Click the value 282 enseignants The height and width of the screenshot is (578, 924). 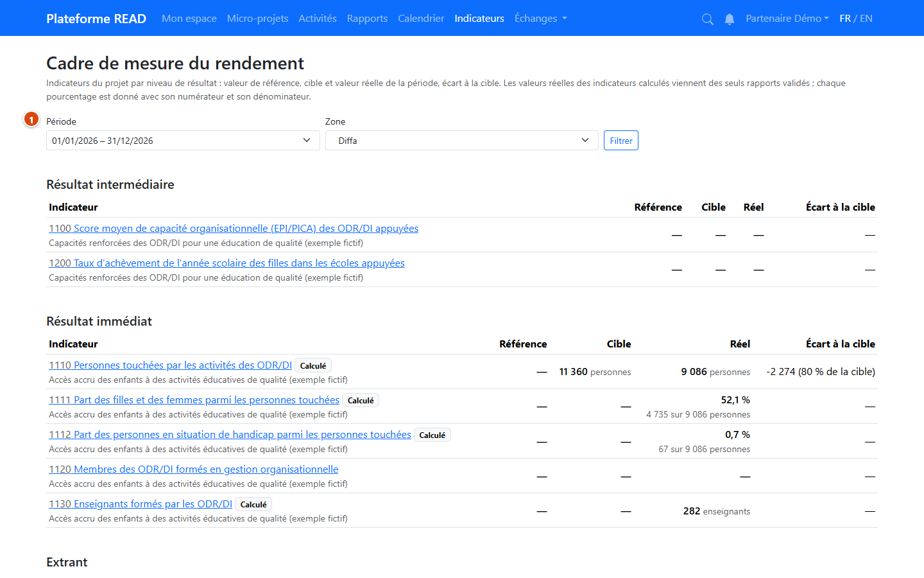coord(717,511)
